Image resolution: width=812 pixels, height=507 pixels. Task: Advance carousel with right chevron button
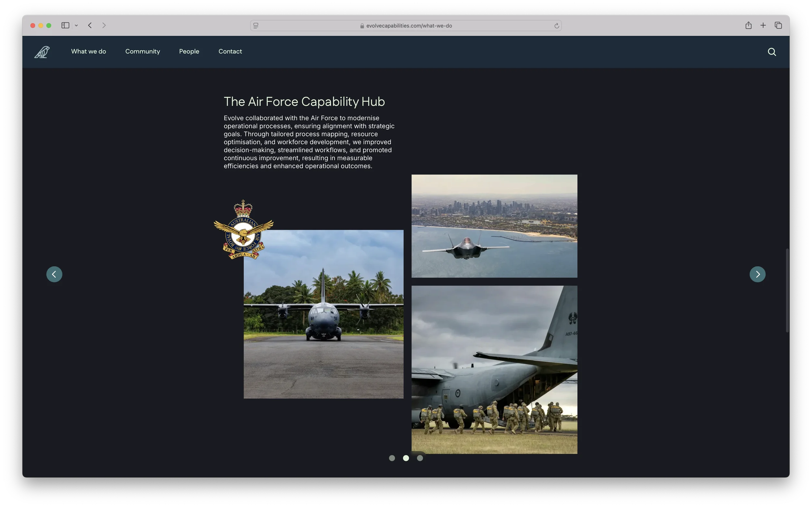757,274
